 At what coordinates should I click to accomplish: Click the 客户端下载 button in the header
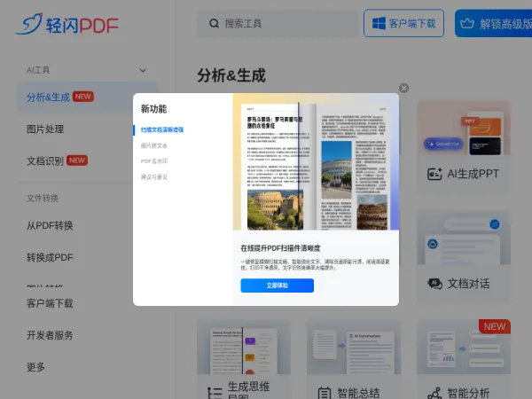(403, 23)
